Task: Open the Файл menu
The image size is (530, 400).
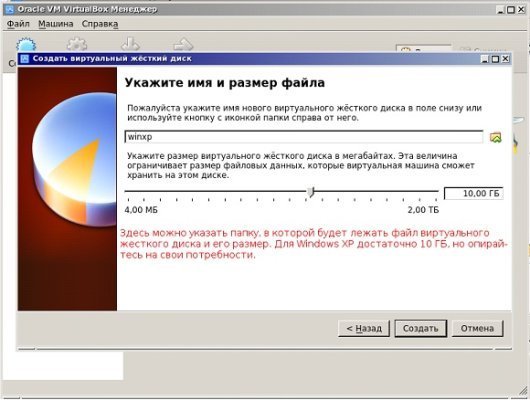Action: [18, 24]
